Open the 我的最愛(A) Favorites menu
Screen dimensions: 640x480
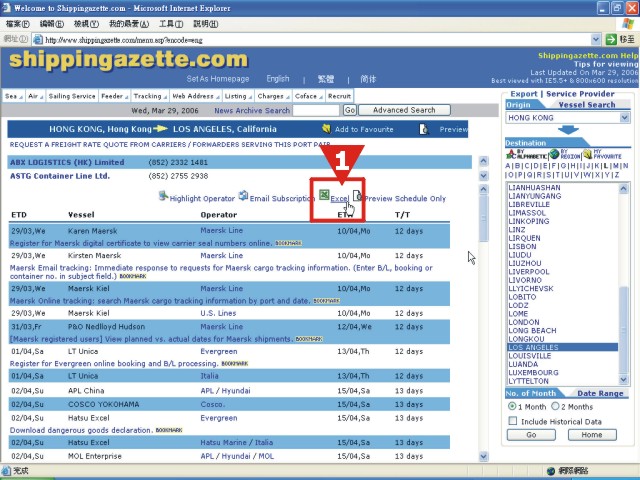click(x=129, y=24)
